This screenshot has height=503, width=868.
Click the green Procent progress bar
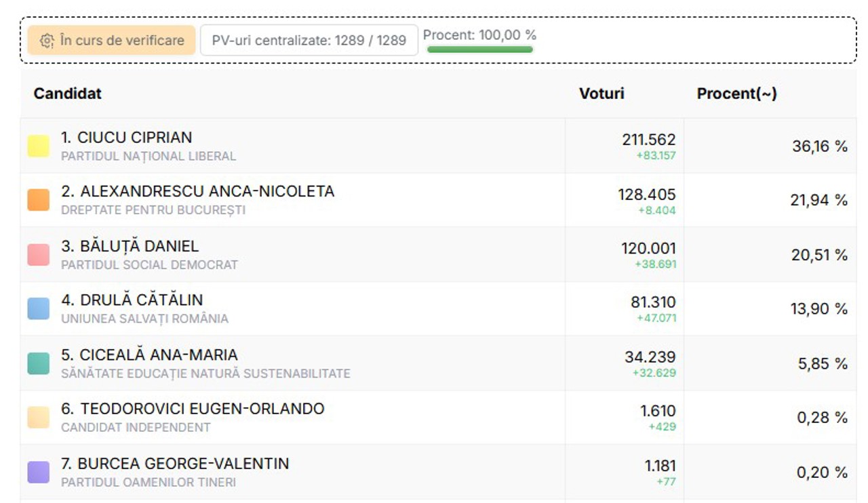pyautogui.click(x=480, y=49)
